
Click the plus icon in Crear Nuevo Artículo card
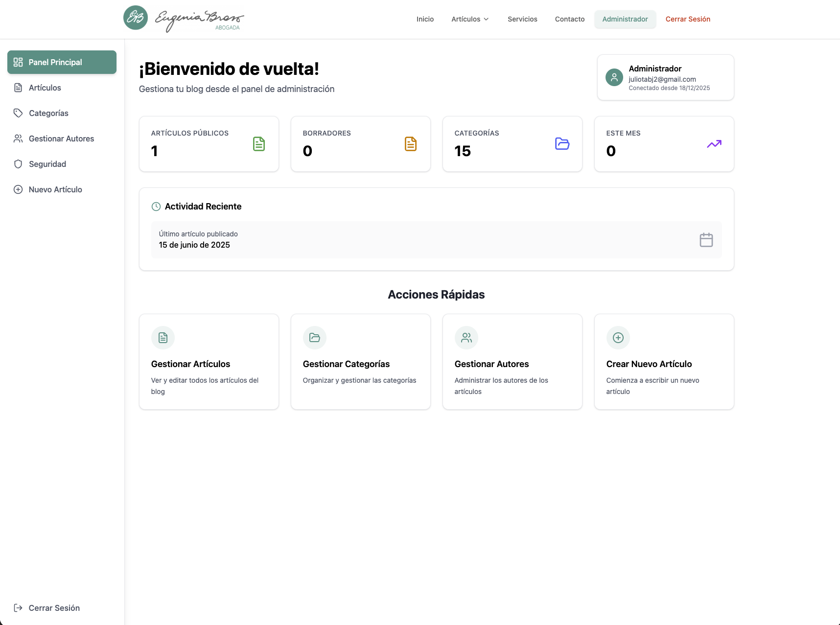(x=618, y=338)
